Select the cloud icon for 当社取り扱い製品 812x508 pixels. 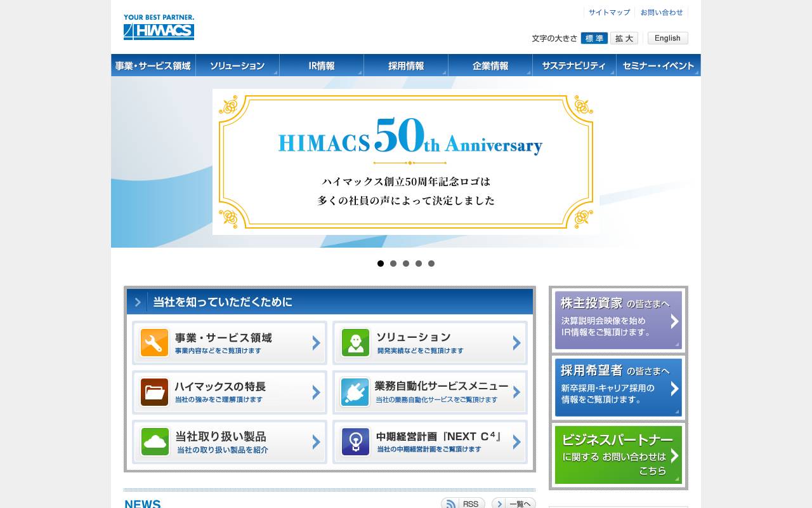pos(154,441)
